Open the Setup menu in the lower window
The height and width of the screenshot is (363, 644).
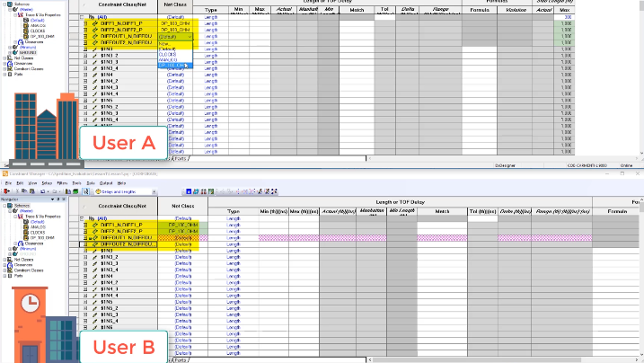pos(46,182)
